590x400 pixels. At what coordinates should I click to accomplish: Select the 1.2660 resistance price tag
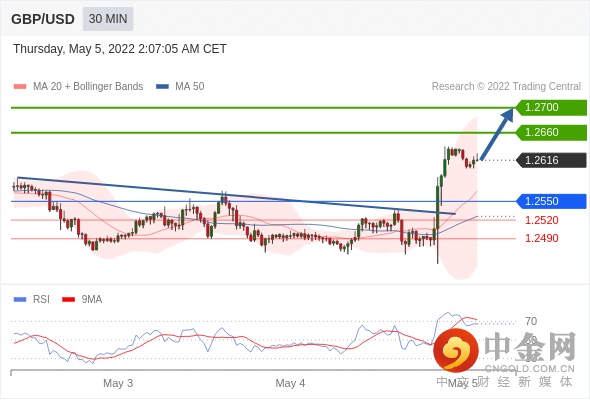click(x=551, y=132)
